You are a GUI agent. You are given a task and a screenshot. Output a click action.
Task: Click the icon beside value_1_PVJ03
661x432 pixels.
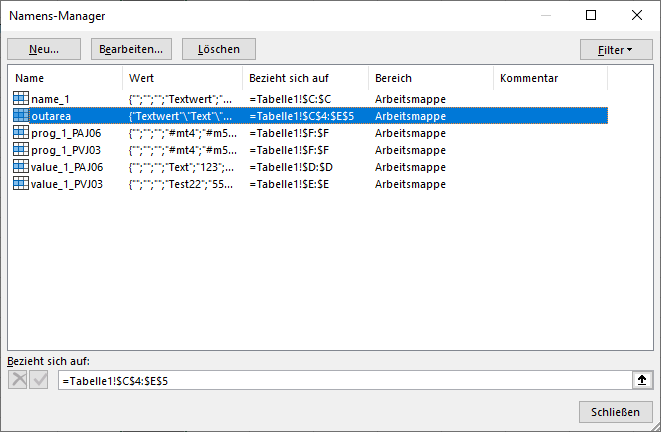(21, 184)
